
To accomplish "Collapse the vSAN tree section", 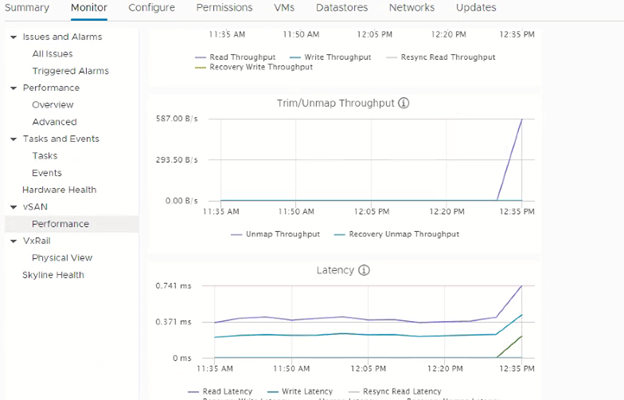I will pos(13,207).
